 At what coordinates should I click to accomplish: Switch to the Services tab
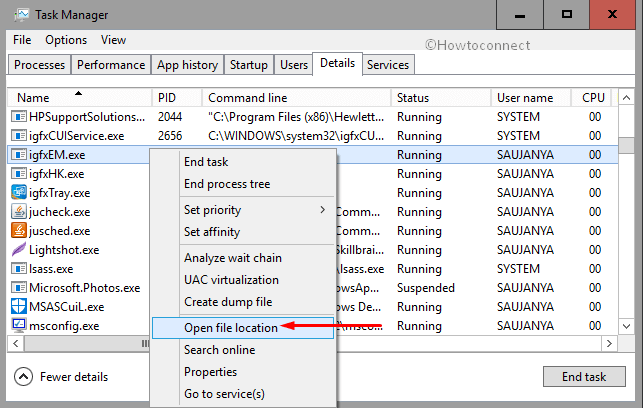pyautogui.click(x=388, y=65)
